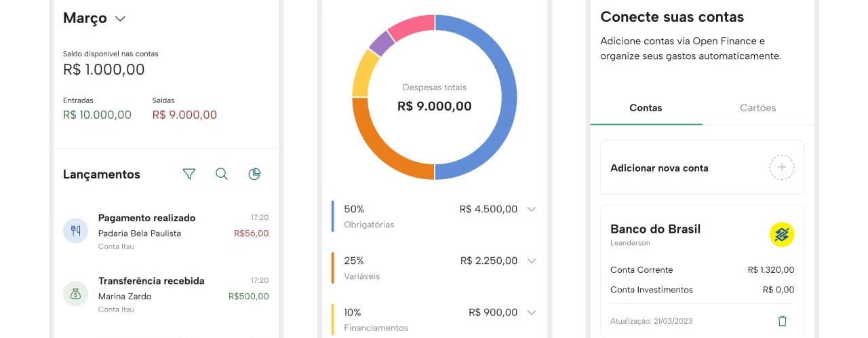Delete Banco do Brasil account with trash icon
The width and height of the screenshot is (868, 338).
782,321
